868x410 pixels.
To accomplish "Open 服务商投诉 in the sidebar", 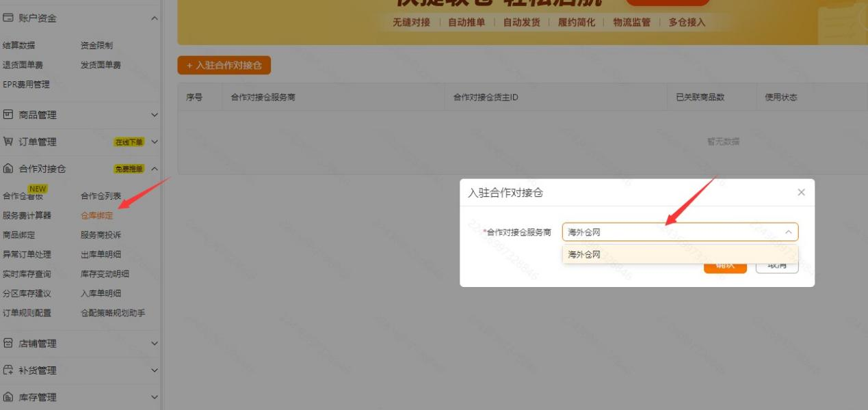I will pos(101,235).
